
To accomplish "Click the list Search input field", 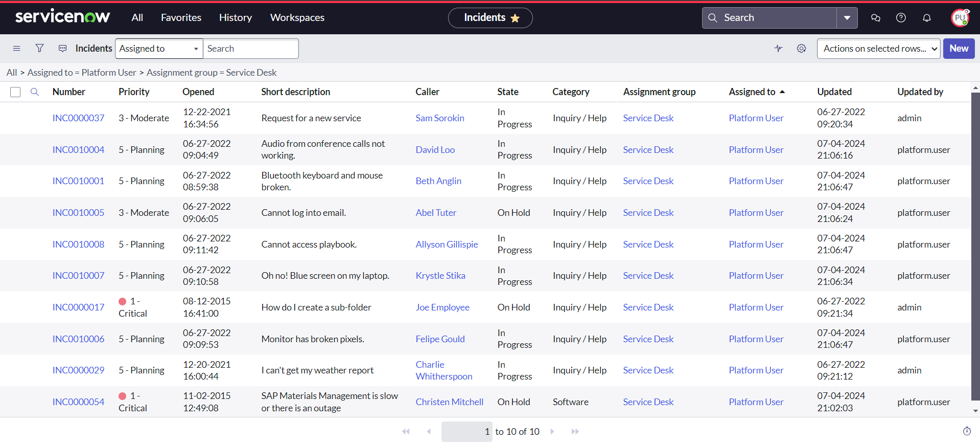I will click(x=250, y=49).
